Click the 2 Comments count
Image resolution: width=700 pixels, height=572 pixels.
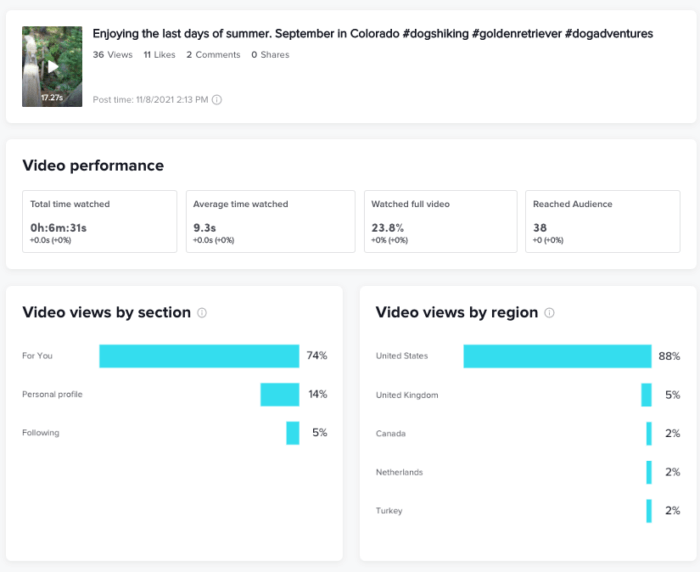(213, 54)
